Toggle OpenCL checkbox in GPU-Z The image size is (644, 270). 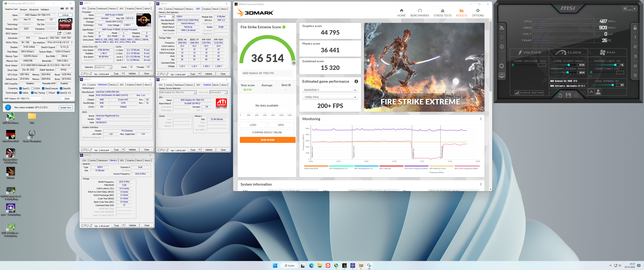point(21,88)
